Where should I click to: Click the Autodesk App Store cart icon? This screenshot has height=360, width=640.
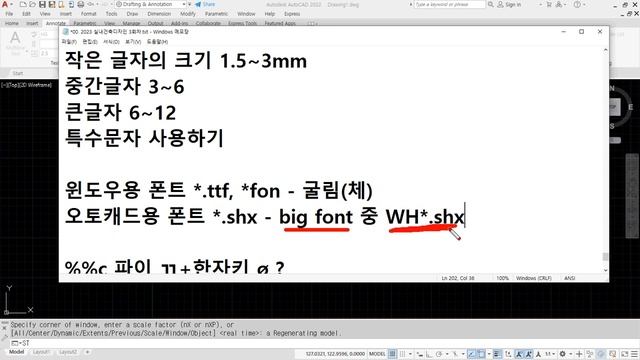[x=549, y=4]
